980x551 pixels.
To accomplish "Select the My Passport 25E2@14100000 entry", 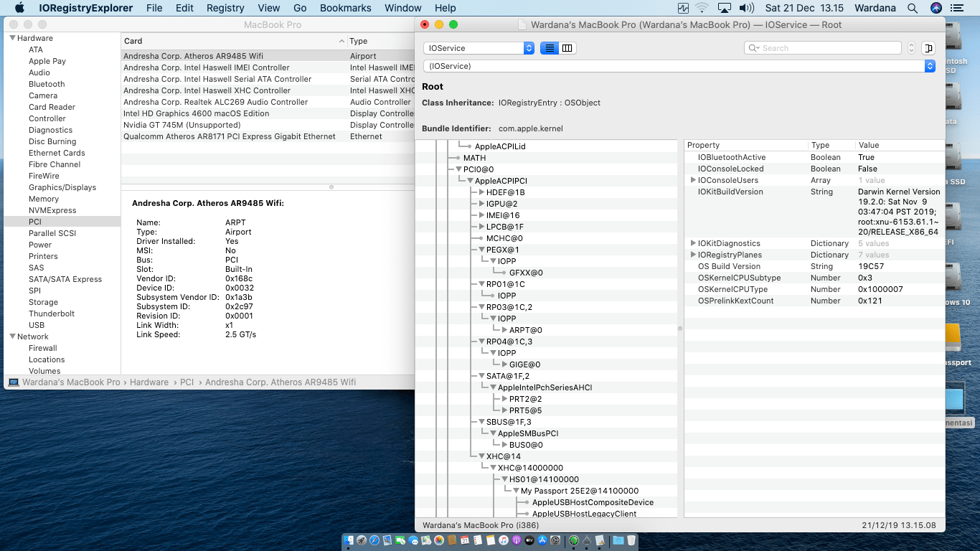I will click(x=580, y=491).
